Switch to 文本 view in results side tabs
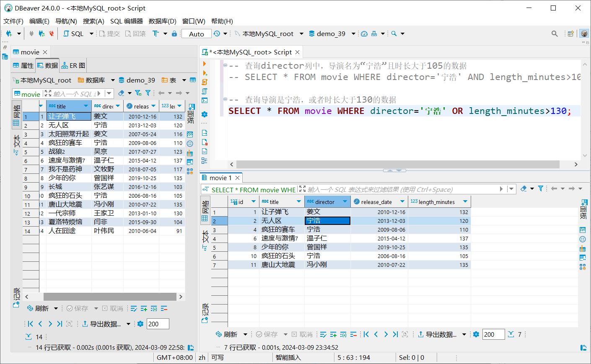This screenshot has width=591, height=364. 205,240
